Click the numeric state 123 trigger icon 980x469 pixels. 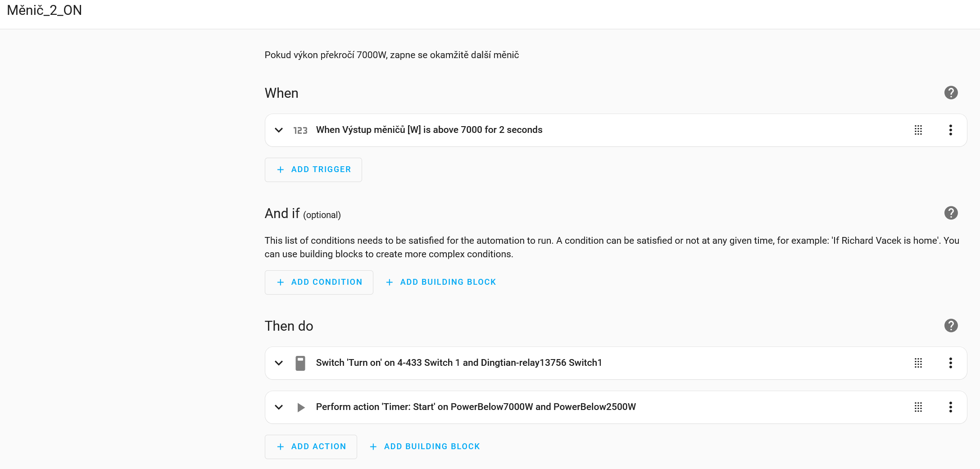pyautogui.click(x=300, y=130)
